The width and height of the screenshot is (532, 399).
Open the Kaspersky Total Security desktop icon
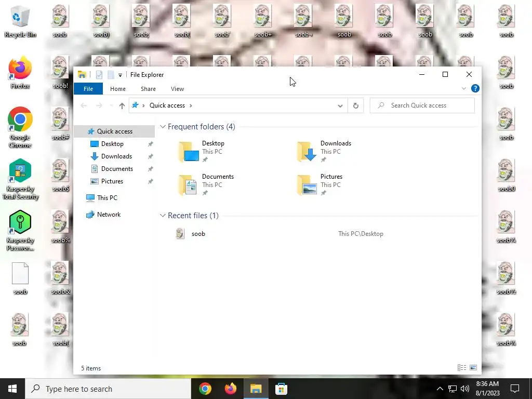20,179
